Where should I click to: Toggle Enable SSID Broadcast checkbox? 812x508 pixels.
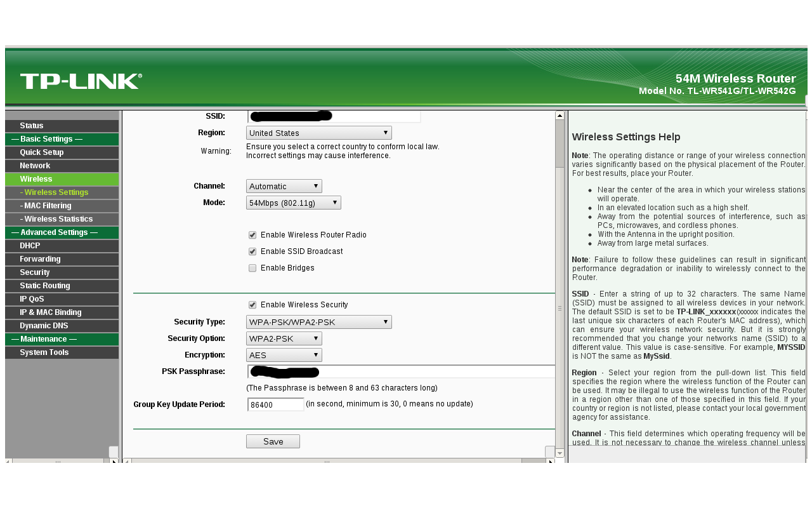(x=252, y=251)
